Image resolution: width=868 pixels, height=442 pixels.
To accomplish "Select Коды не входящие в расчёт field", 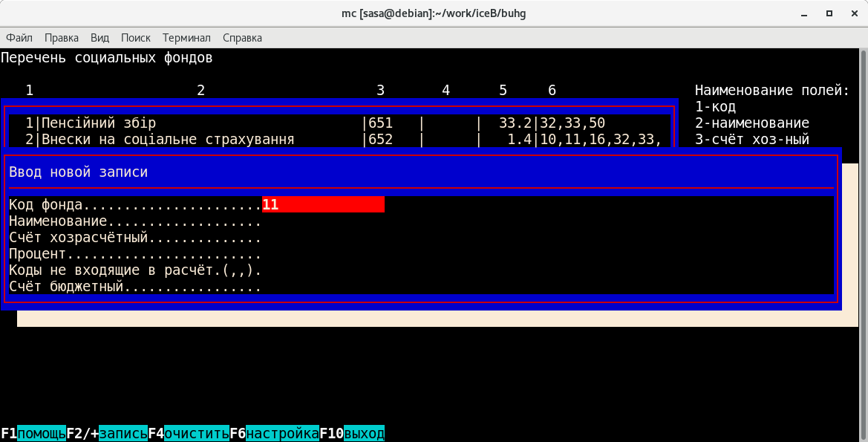I will pos(134,270).
